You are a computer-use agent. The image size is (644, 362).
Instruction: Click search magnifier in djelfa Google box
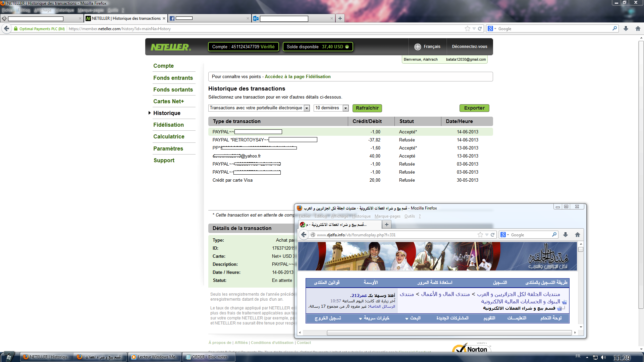(554, 235)
